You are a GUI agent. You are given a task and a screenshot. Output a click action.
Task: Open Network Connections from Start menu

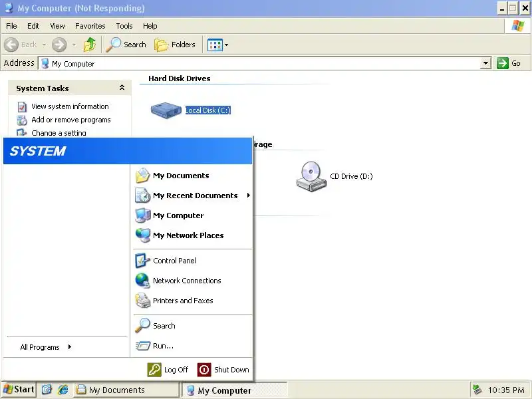193,281
